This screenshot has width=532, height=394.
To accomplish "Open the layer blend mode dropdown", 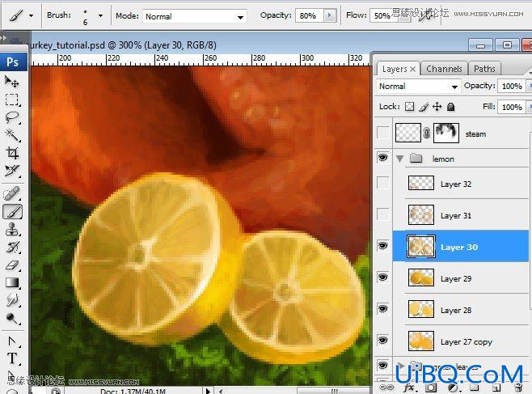I will [418, 87].
